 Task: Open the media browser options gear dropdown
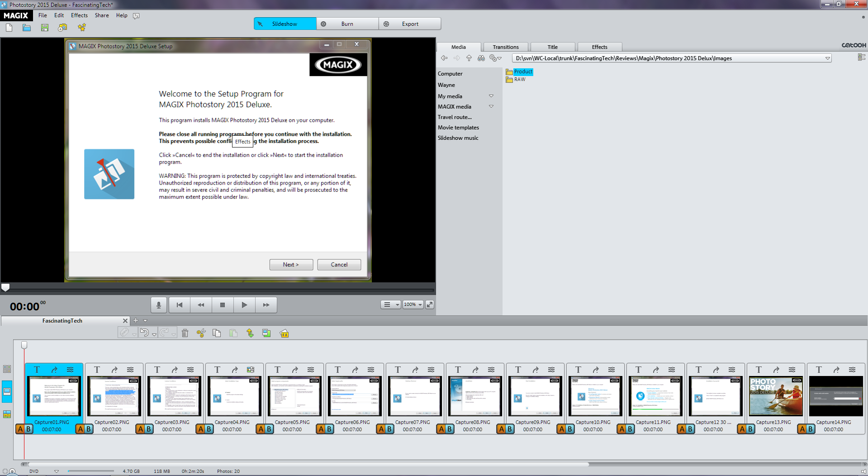[496, 58]
